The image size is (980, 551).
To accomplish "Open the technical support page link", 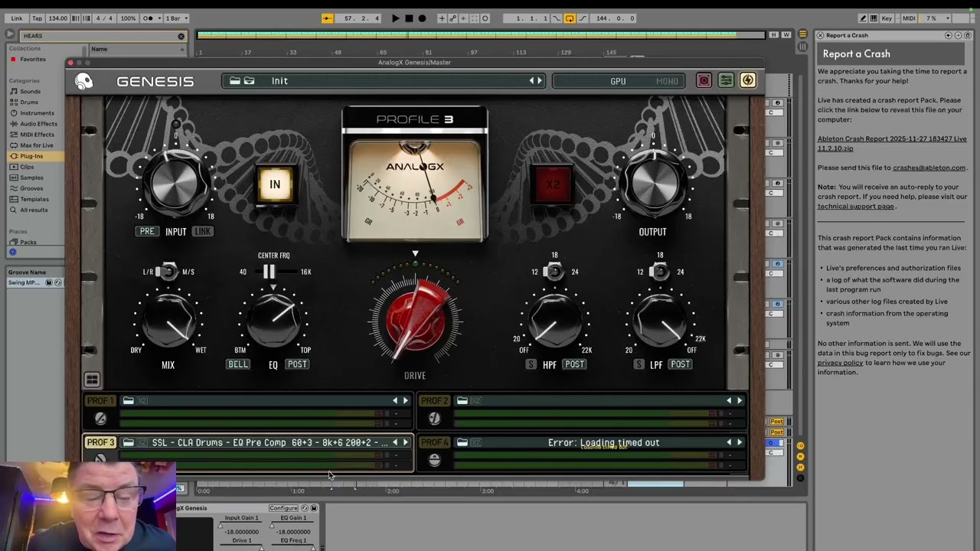I will tap(855, 206).
